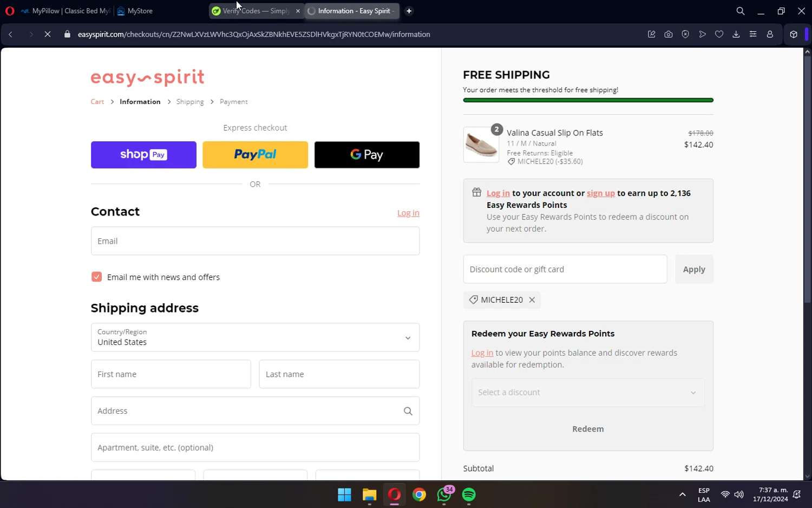This screenshot has height=508, width=812.
Task: Show hidden system tray icons
Action: (682, 495)
